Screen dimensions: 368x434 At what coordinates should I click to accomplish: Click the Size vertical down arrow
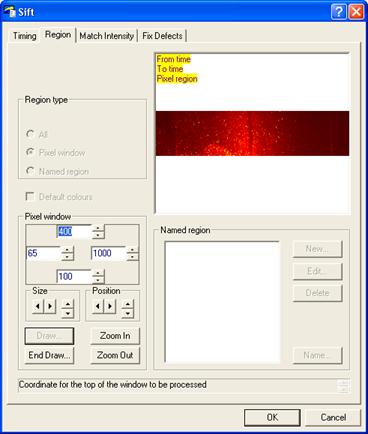tap(68, 313)
